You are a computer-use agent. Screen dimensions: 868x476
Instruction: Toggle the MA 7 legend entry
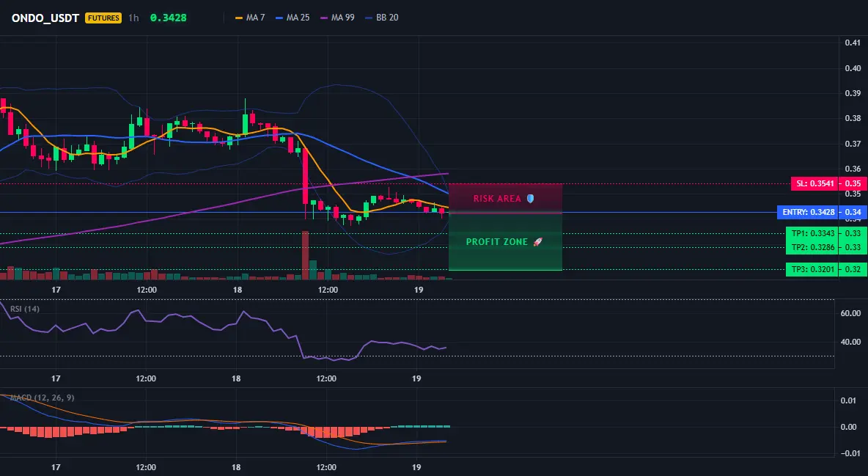(x=250, y=18)
